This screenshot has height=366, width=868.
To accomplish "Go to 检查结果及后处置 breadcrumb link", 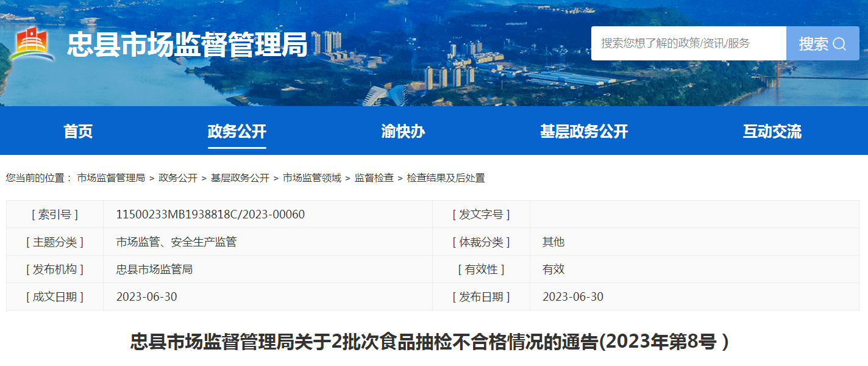I will [x=446, y=178].
